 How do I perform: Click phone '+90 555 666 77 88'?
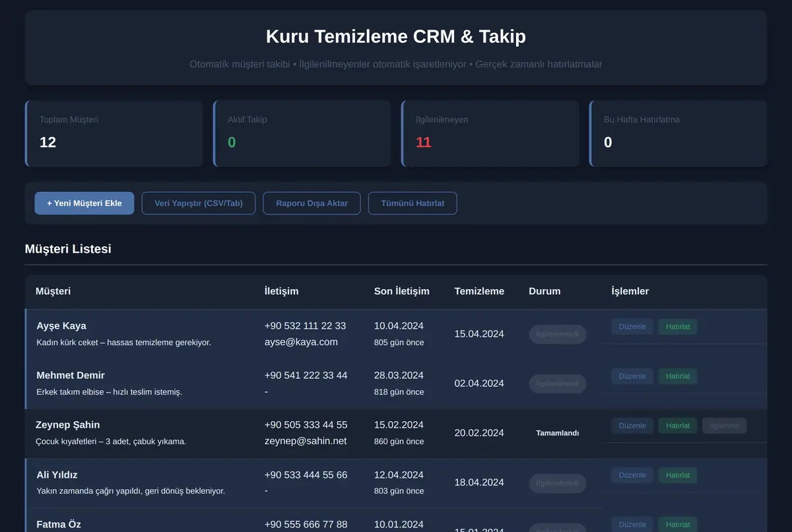[306, 524]
